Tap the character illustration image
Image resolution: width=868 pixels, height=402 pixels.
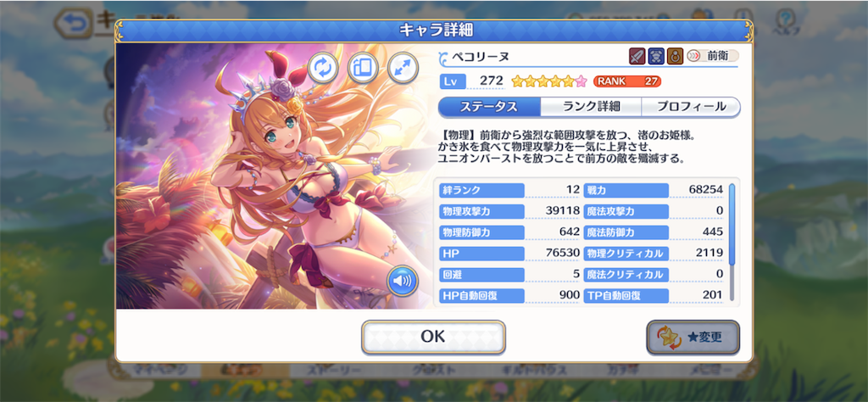[x=275, y=176]
